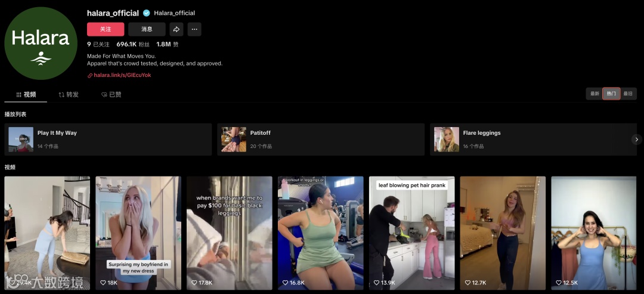Click the halara_official username heading
Screen dimensions: 644x294
tap(113, 13)
